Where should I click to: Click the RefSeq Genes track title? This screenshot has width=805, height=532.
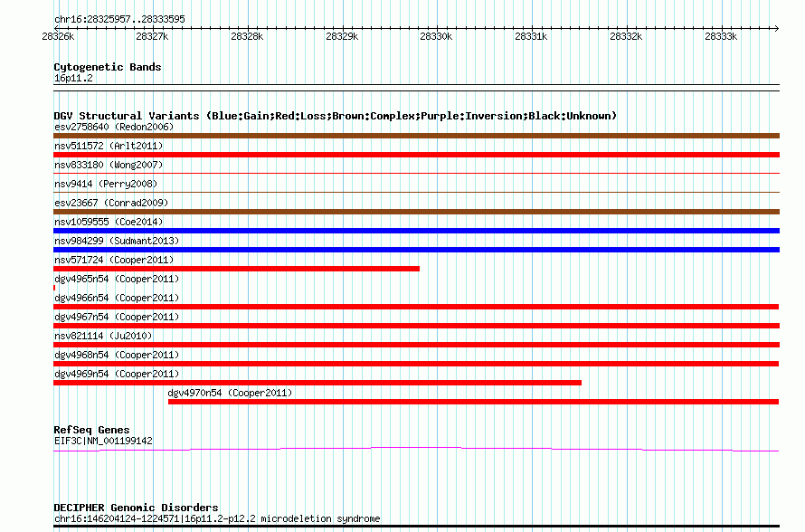click(91, 430)
